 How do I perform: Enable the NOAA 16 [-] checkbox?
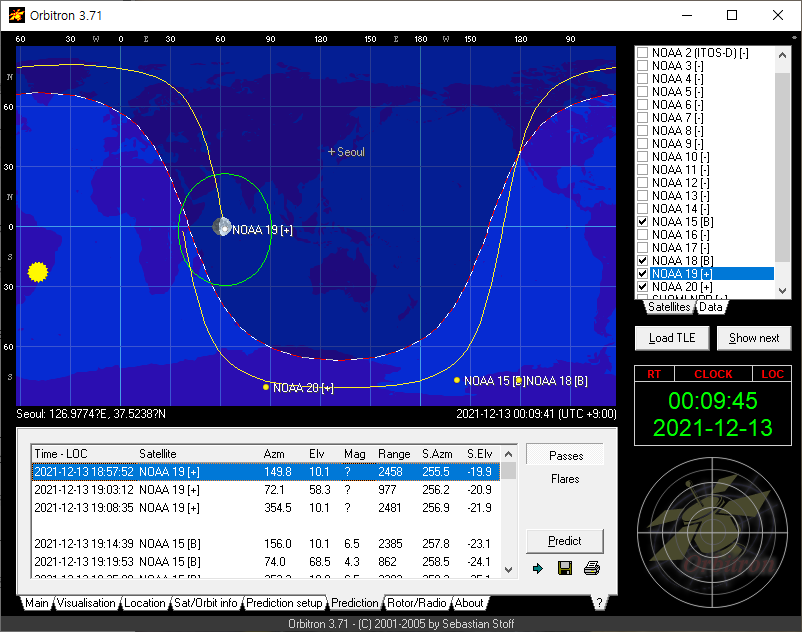643,235
